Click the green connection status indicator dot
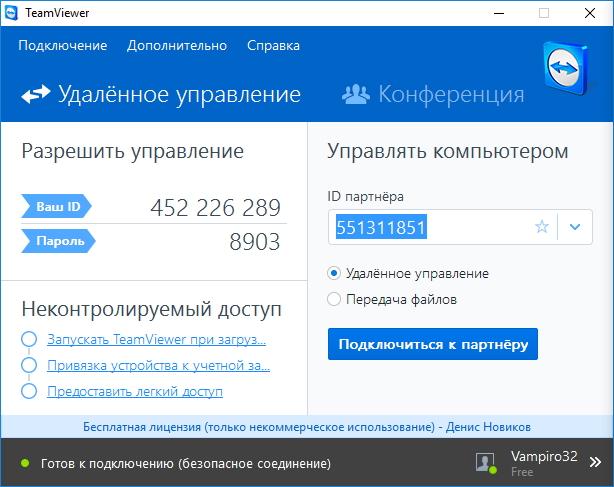Image resolution: width=614 pixels, height=487 pixels. (25, 464)
